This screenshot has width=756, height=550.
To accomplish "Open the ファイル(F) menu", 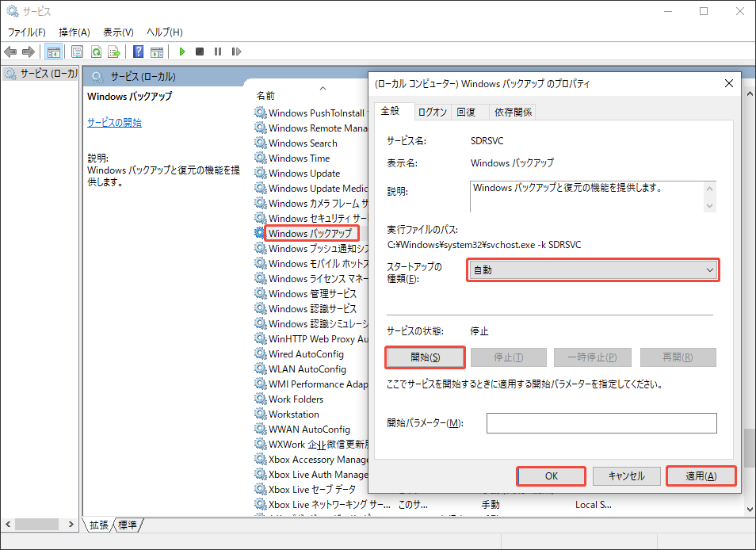I will click(26, 32).
